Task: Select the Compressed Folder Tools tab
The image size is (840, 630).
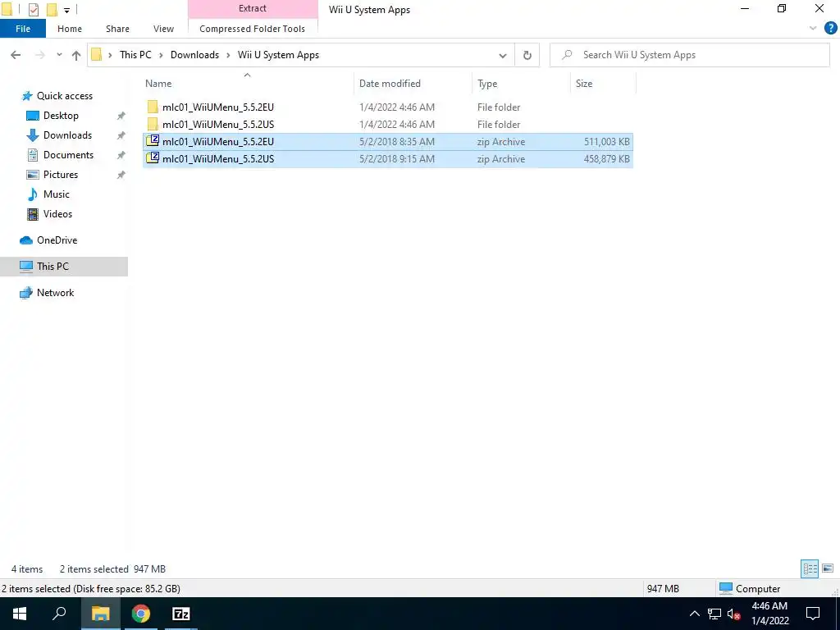Action: (x=253, y=29)
